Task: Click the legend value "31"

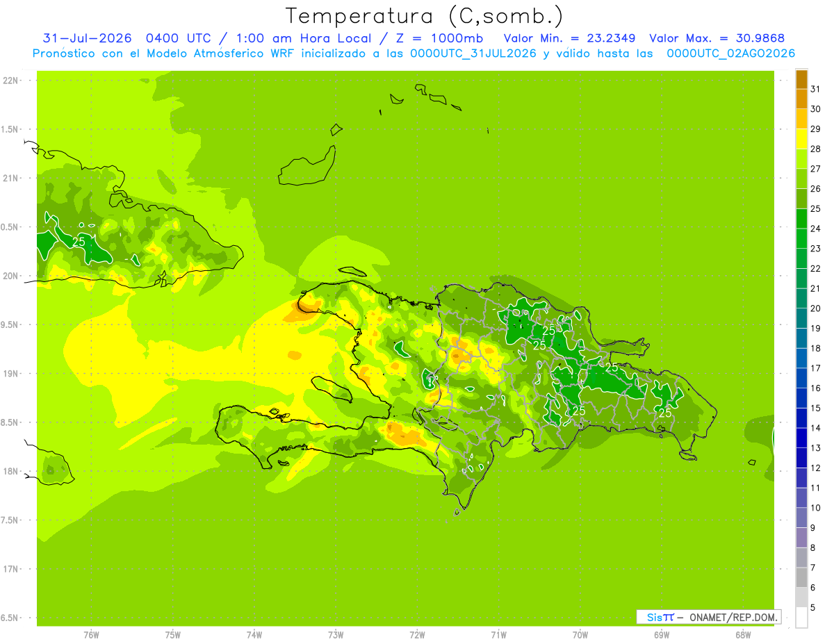Action: pyautogui.click(x=815, y=89)
